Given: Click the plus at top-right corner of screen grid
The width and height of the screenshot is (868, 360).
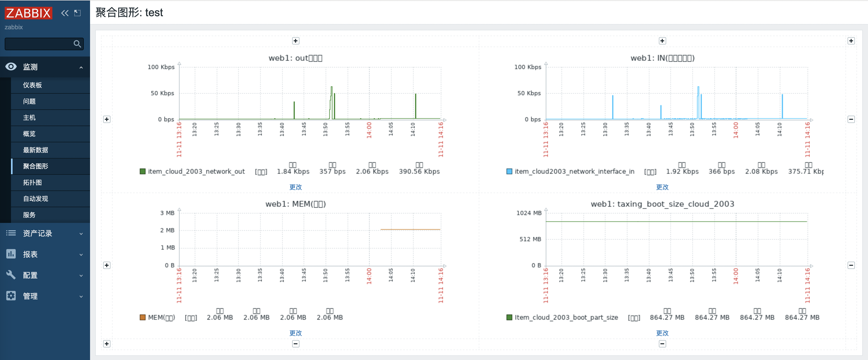Looking at the screenshot, I should (851, 41).
